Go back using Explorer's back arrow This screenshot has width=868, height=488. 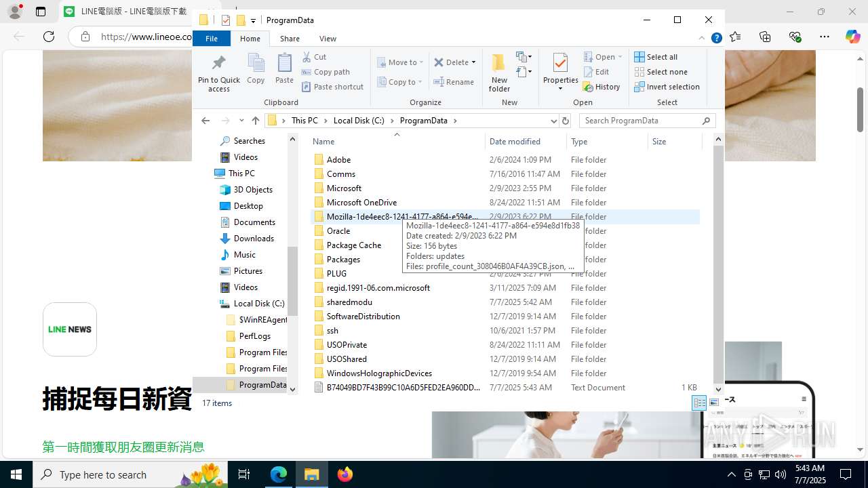205,121
